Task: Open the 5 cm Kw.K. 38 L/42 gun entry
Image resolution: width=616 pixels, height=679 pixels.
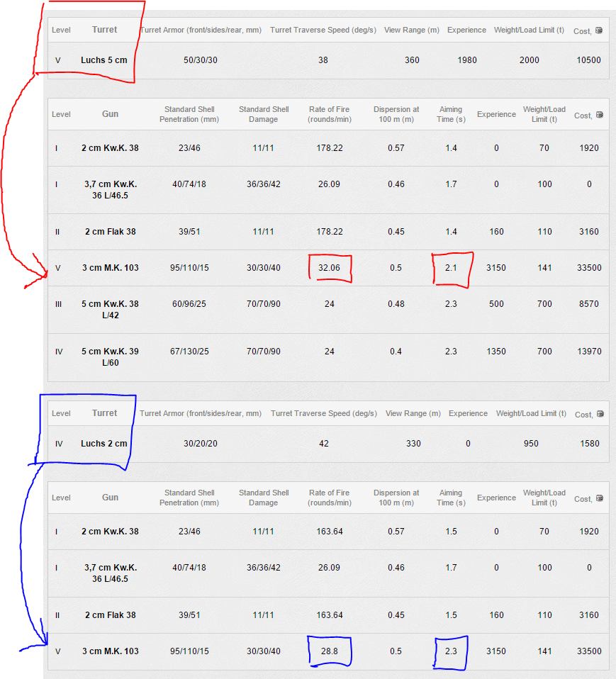Action: coord(110,310)
